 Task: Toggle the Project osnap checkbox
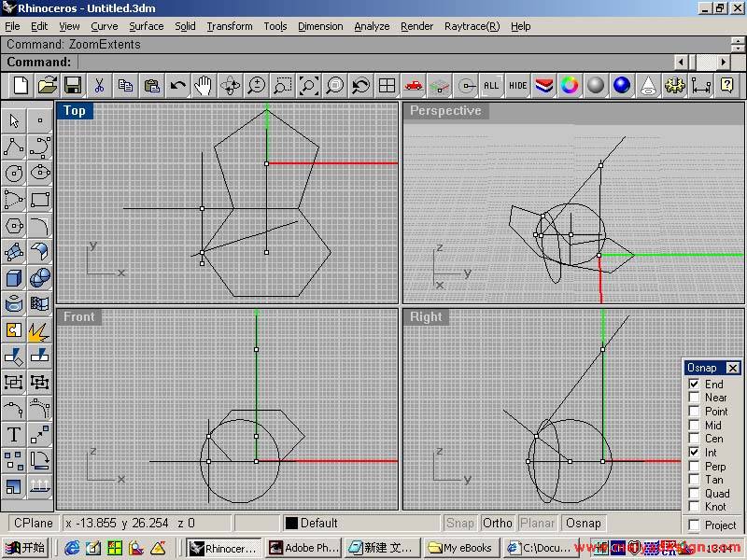(x=694, y=525)
